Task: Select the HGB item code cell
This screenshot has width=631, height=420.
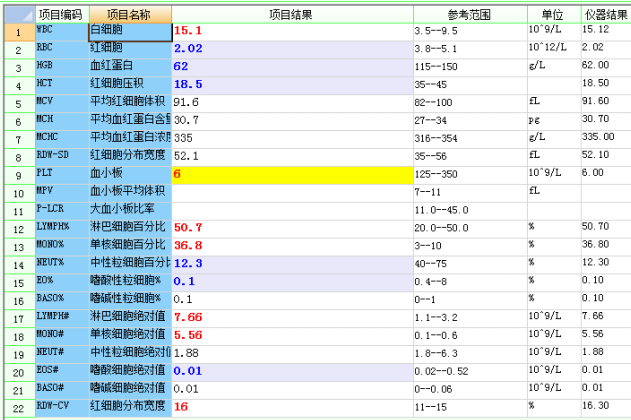Action: (61, 66)
